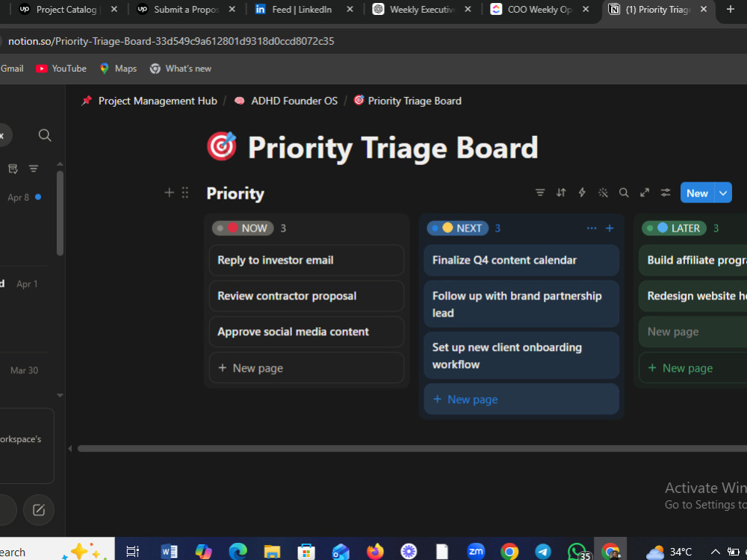Click the sidebar scroll down arrow

(x=60, y=395)
